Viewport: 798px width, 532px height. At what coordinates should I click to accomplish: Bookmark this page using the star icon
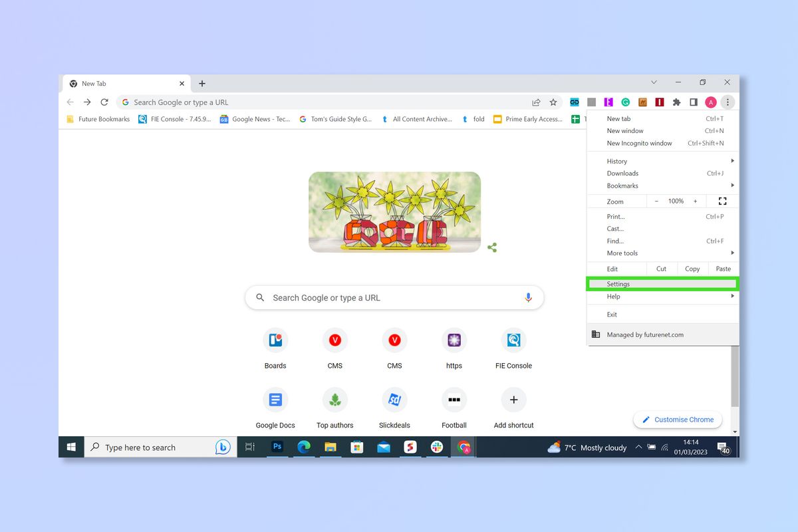coord(553,102)
